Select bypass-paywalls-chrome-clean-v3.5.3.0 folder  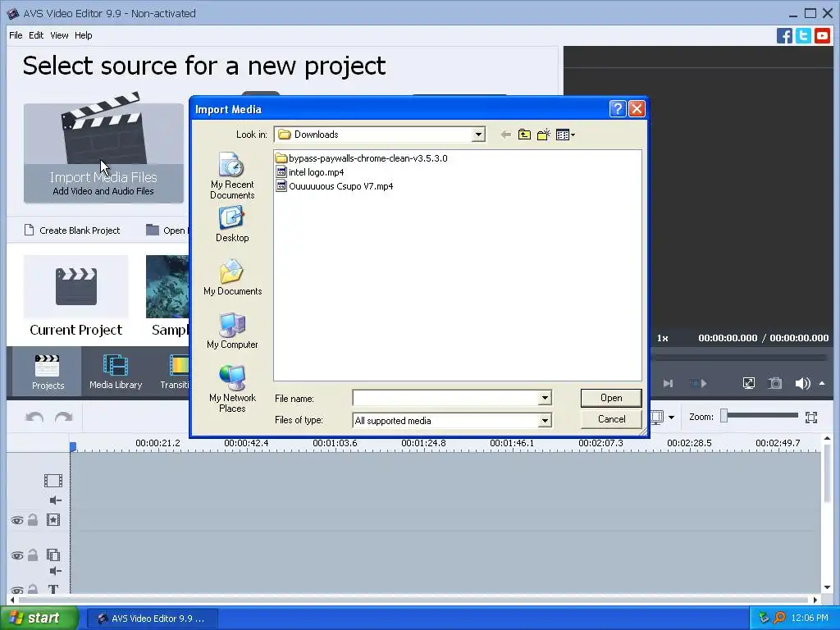click(x=362, y=158)
